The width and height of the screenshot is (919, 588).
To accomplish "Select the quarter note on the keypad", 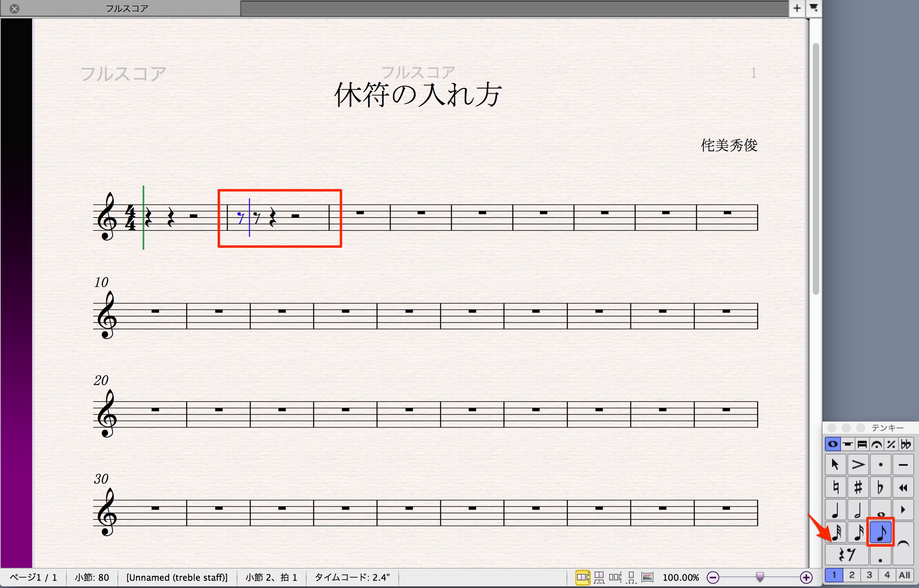I will [x=836, y=510].
